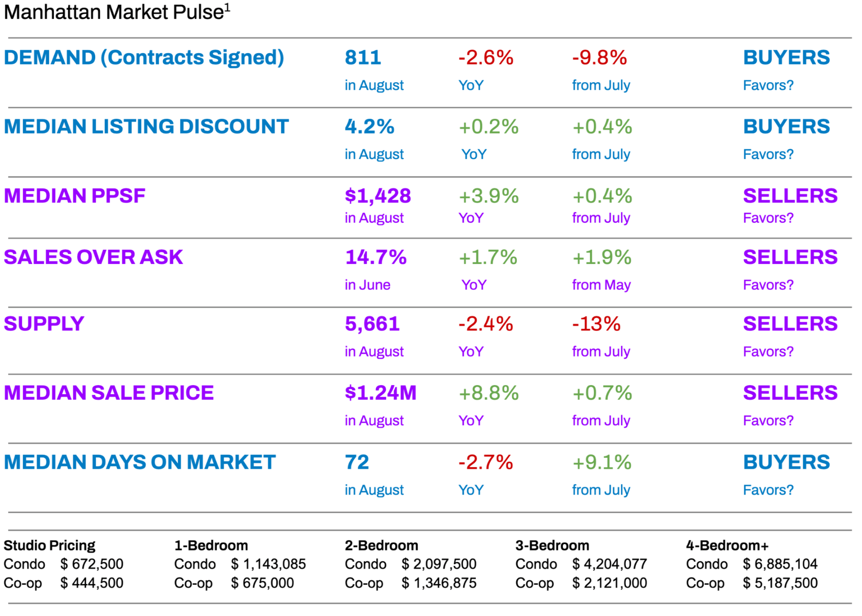Select the 14.7% sales over ask figure

(376, 257)
